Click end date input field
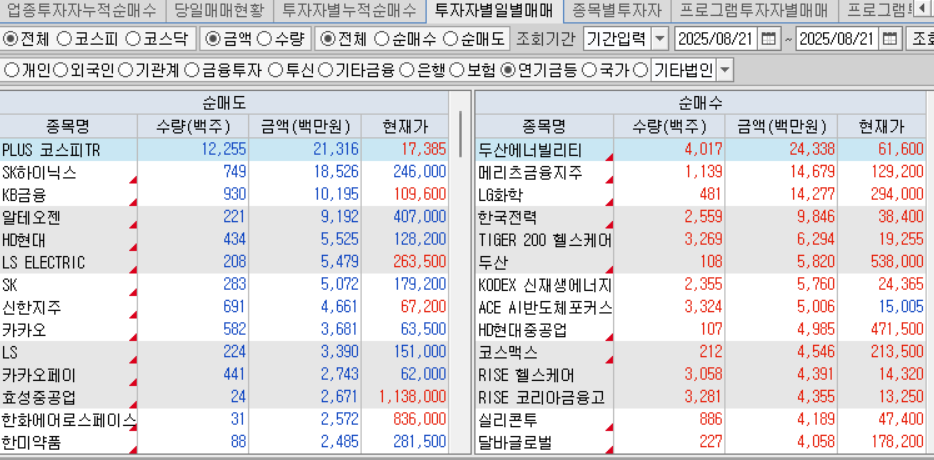This screenshot has width=934, height=460. point(839,40)
